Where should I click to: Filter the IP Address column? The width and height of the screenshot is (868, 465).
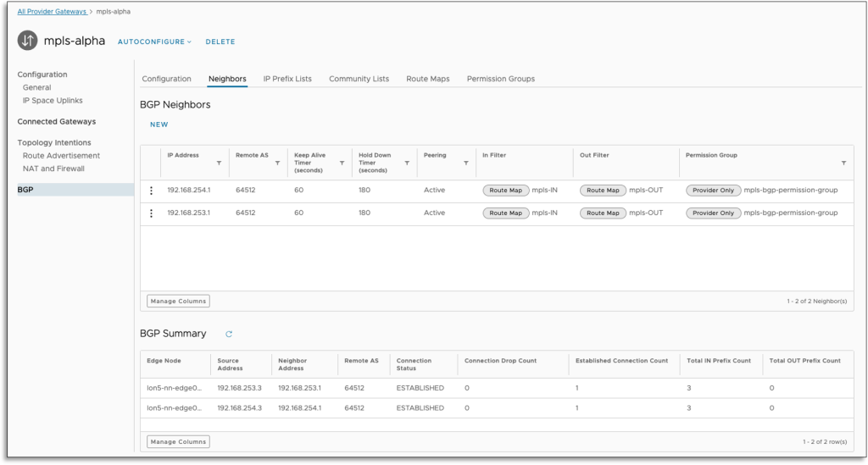pyautogui.click(x=219, y=163)
